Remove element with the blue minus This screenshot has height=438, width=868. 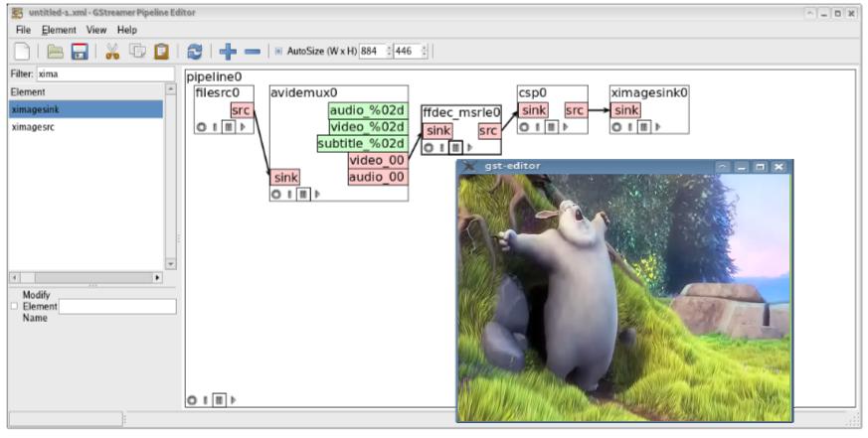[253, 52]
